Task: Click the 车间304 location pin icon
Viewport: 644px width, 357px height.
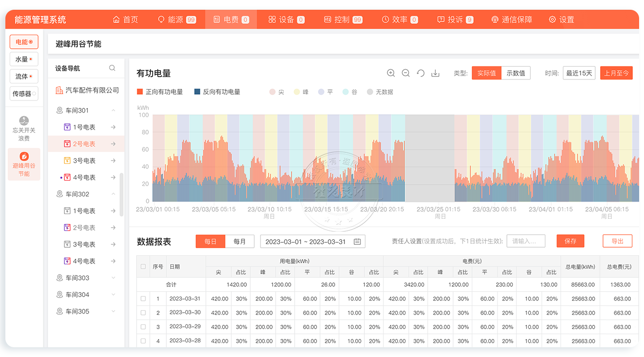Action: pyautogui.click(x=60, y=295)
